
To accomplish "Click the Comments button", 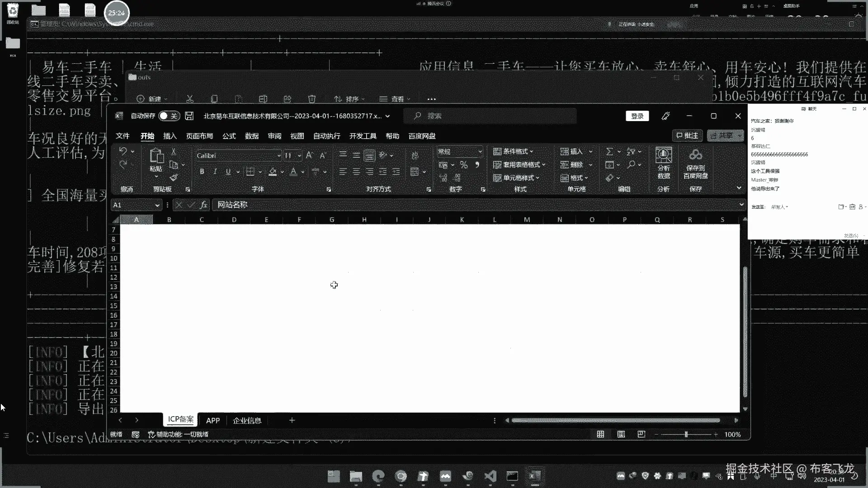I will [x=687, y=136].
